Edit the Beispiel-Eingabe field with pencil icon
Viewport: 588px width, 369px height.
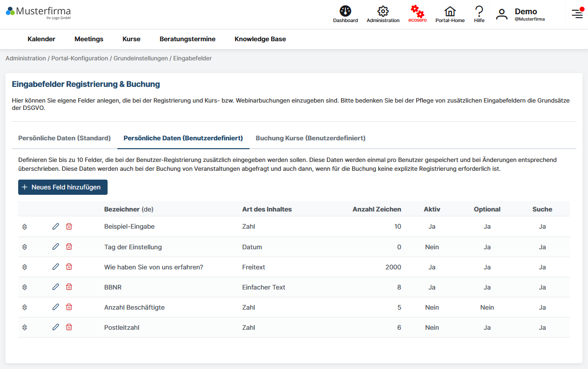[x=56, y=226]
